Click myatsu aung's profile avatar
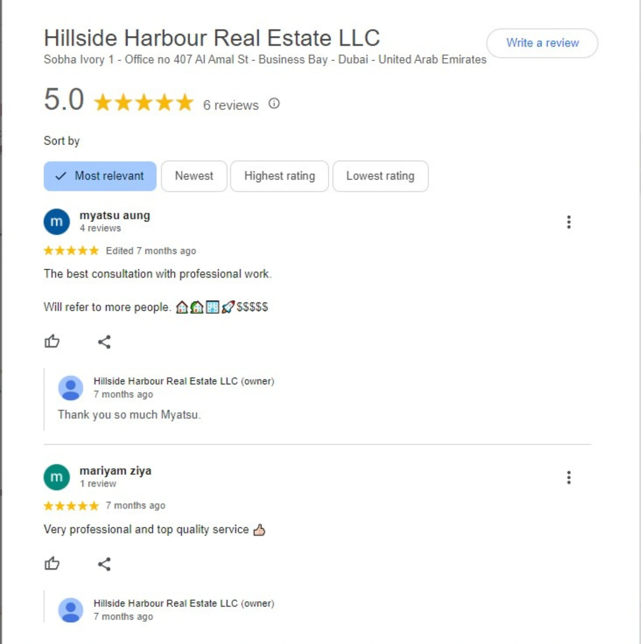Image resolution: width=644 pixels, height=644 pixels. 57,222
